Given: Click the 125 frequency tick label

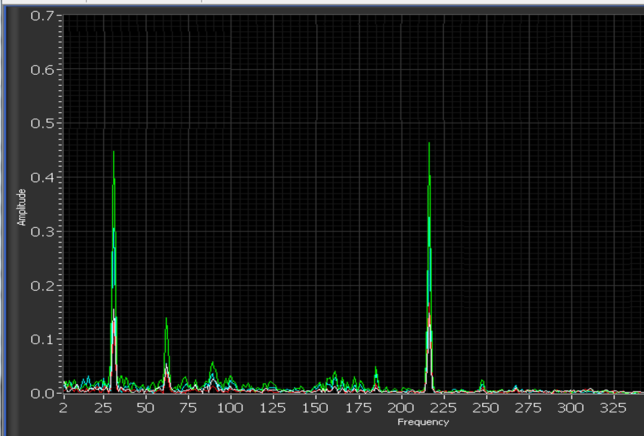Looking at the screenshot, I should click(273, 408).
